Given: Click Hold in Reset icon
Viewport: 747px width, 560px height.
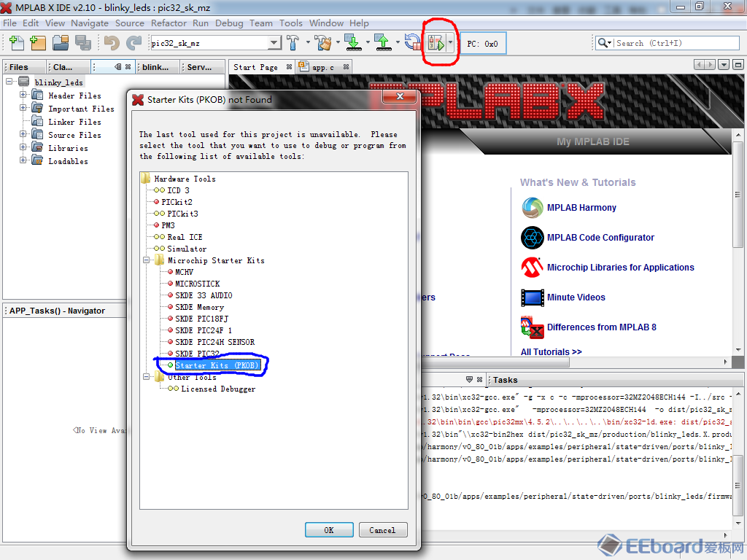Looking at the screenshot, I should [412, 43].
